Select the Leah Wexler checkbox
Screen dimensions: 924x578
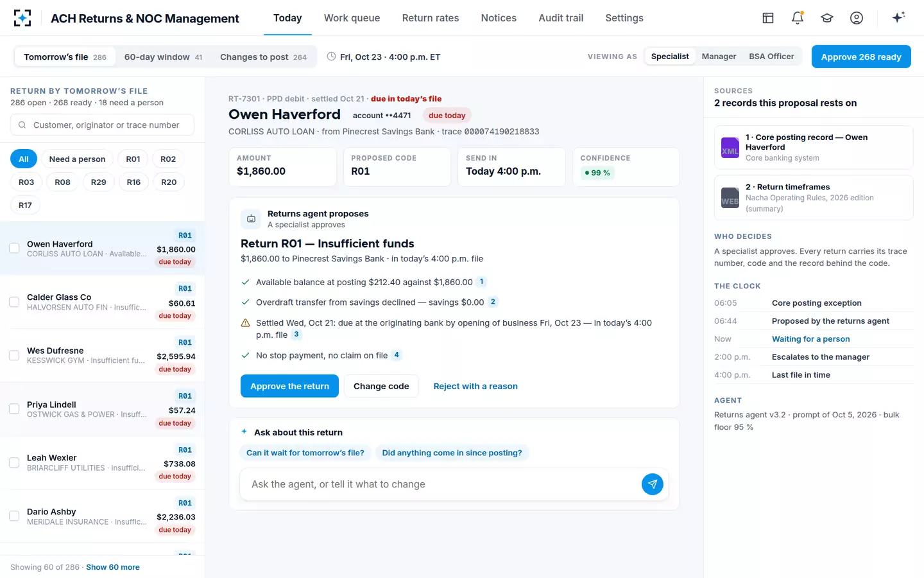(14, 462)
